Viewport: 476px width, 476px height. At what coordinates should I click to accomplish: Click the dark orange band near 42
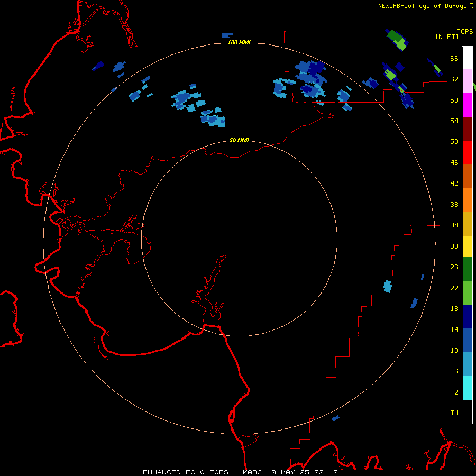[x=467, y=176]
